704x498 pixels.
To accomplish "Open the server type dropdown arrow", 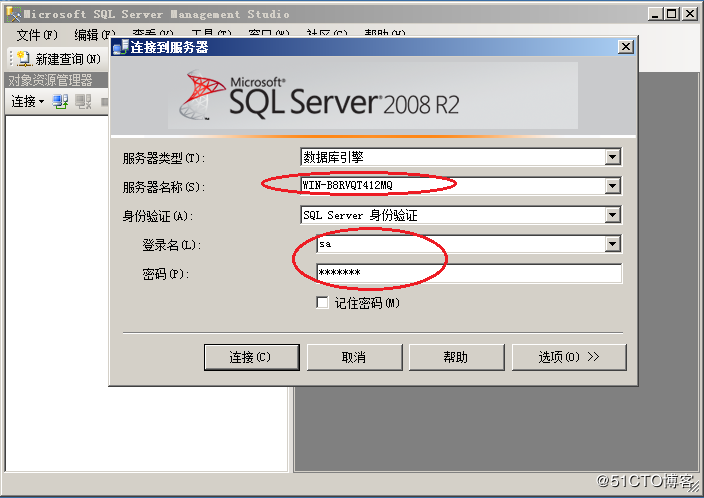I will point(612,157).
